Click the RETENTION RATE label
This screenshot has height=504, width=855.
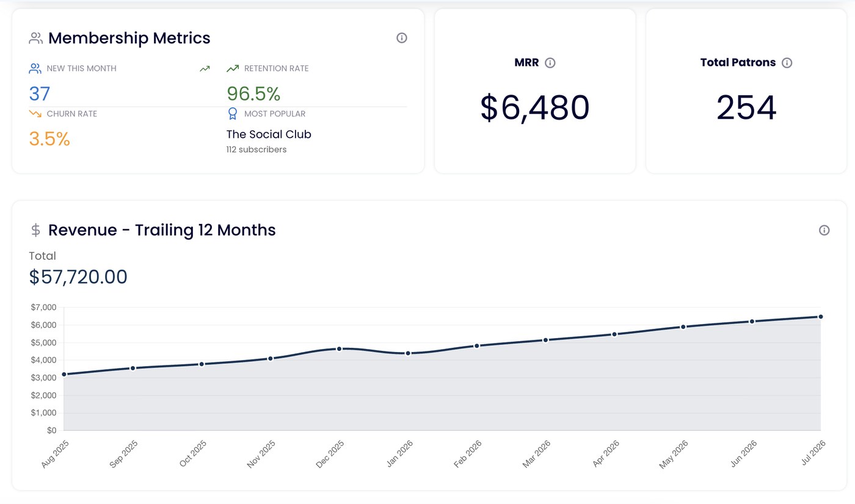point(277,68)
